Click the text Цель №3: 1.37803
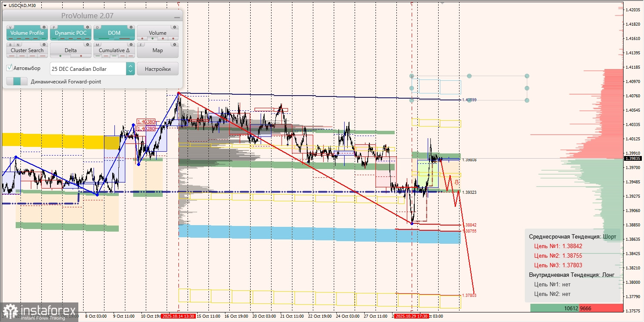 558,265
